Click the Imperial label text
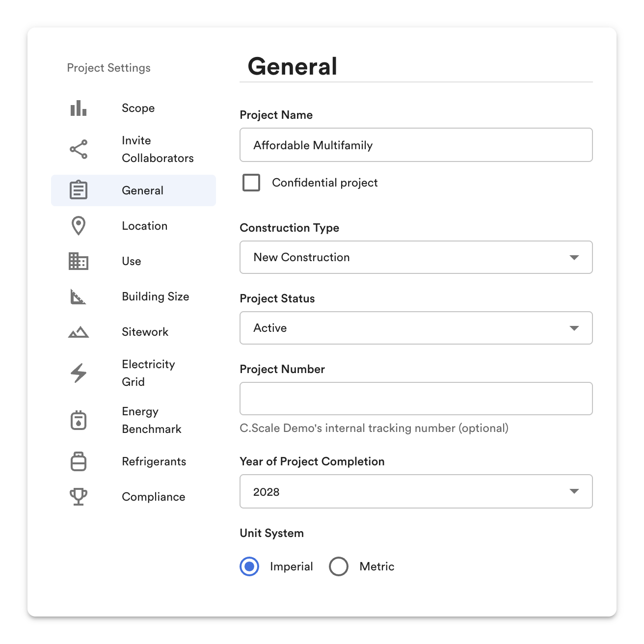Image resolution: width=644 pixels, height=644 pixels. pos(292,566)
